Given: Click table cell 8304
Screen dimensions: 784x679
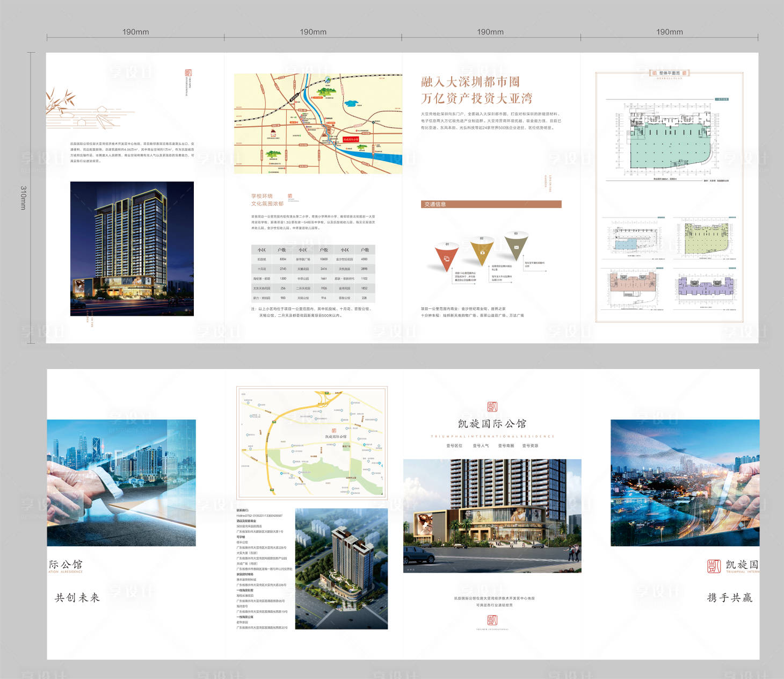Looking at the screenshot, I should [283, 259].
